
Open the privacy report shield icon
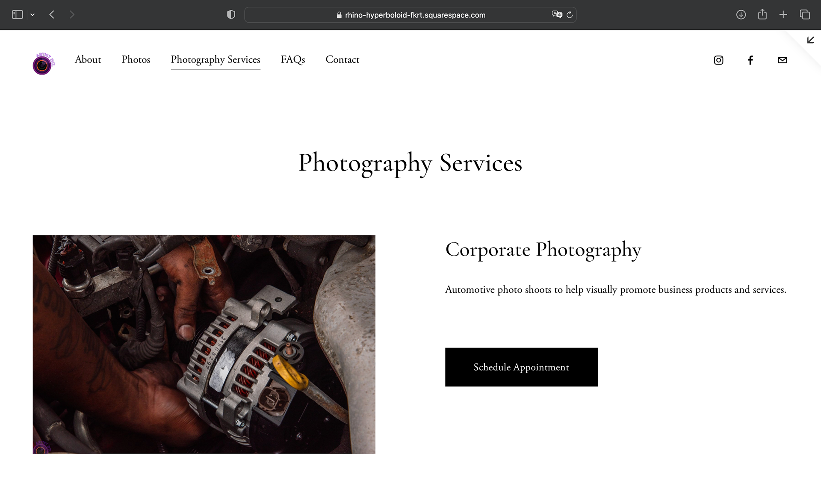(231, 15)
